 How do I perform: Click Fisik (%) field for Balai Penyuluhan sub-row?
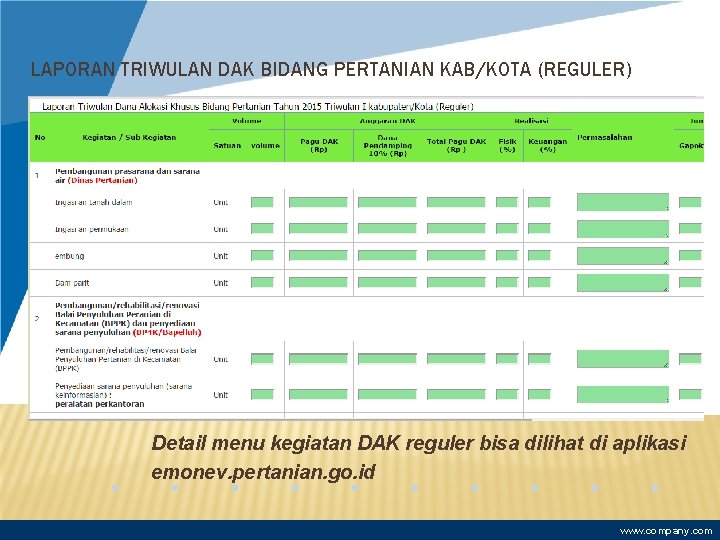[x=507, y=359]
